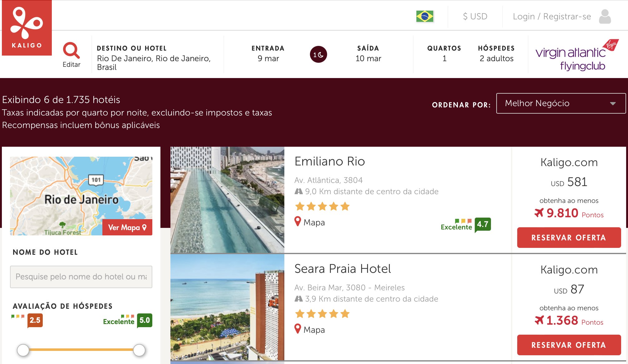Click the user profile avatar icon
Screen dimensions: 628x364
click(605, 16)
